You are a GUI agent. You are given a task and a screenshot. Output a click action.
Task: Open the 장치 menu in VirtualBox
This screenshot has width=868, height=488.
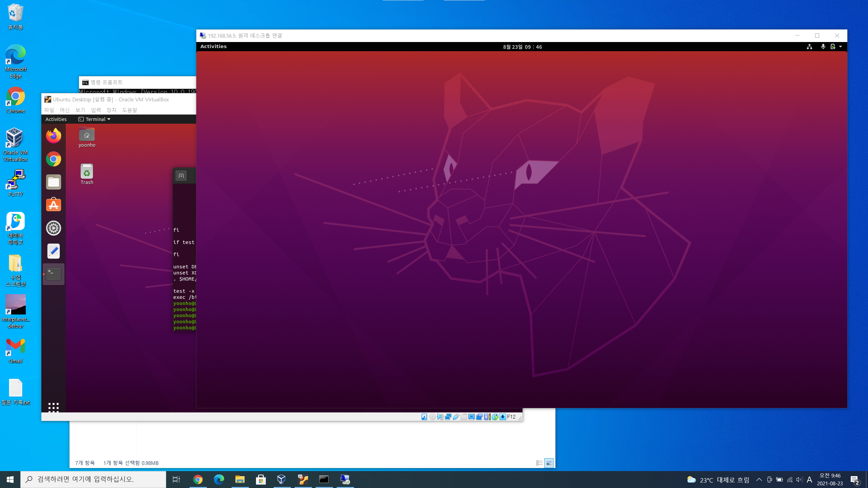(111, 110)
